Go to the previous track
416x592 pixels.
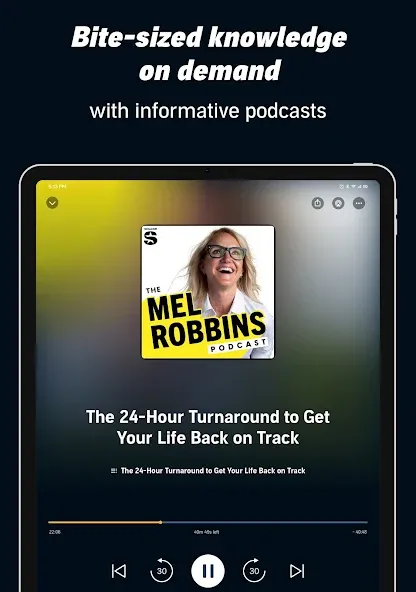click(119, 570)
